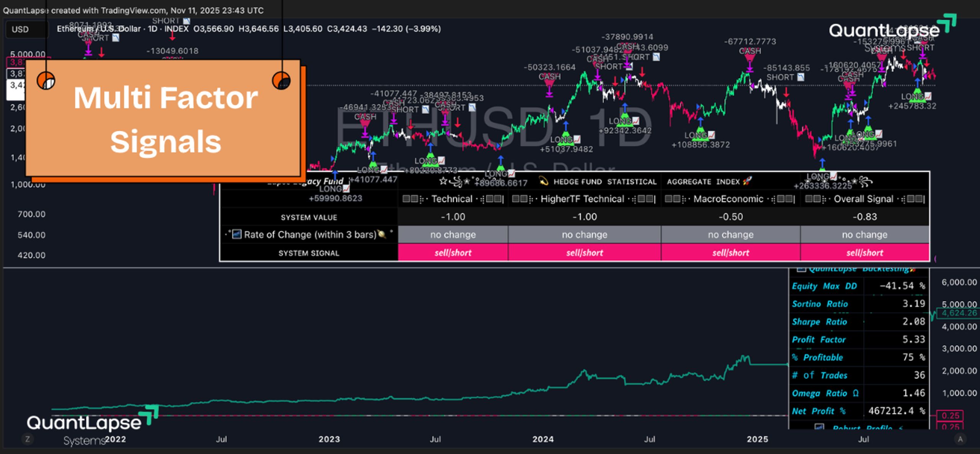Click the TradingView.com creation timestamp header
Image resolution: width=980 pixels, height=454 pixels.
133,10
